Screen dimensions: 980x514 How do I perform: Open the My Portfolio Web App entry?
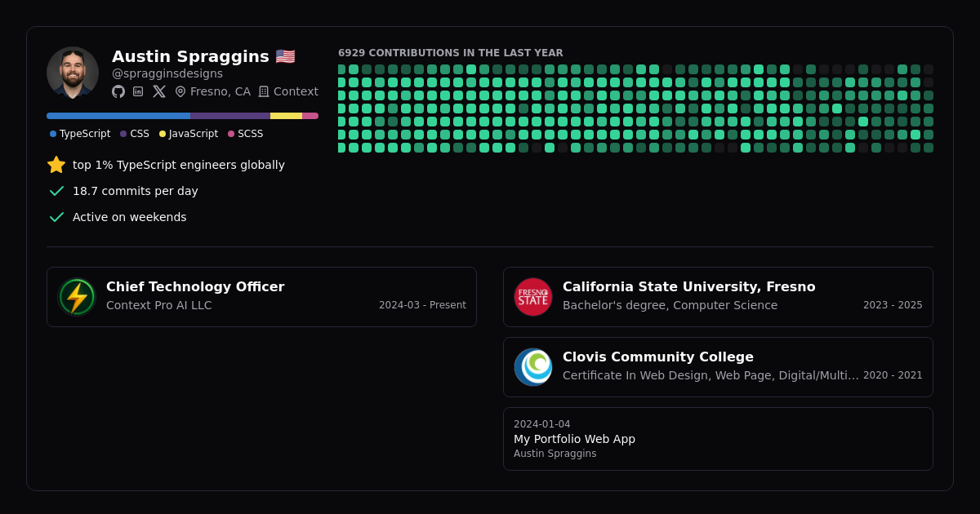tap(718, 439)
